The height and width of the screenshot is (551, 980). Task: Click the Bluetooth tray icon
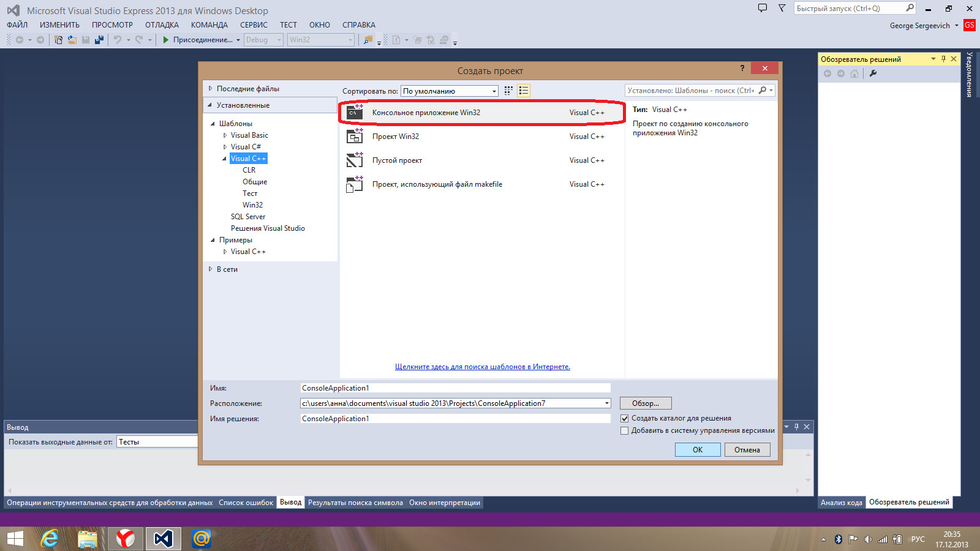839,539
